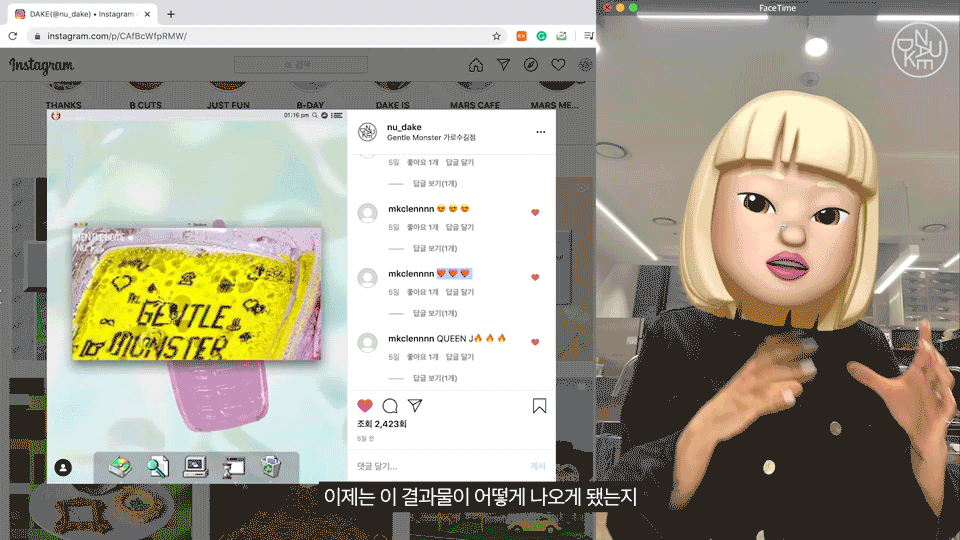The height and width of the screenshot is (540, 960).
Task: Click the hourglass window dock icon in video
Action: 233,467
